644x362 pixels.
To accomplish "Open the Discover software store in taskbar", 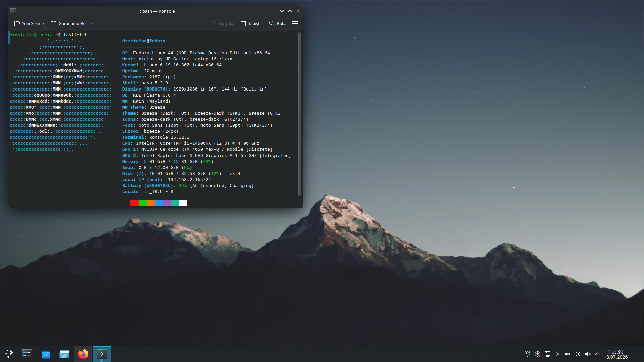I will [x=46, y=354].
